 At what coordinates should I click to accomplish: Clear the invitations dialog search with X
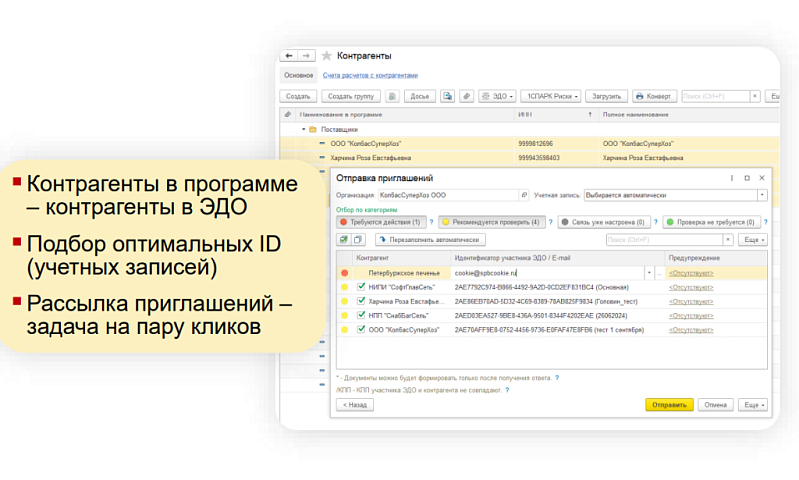tap(728, 239)
